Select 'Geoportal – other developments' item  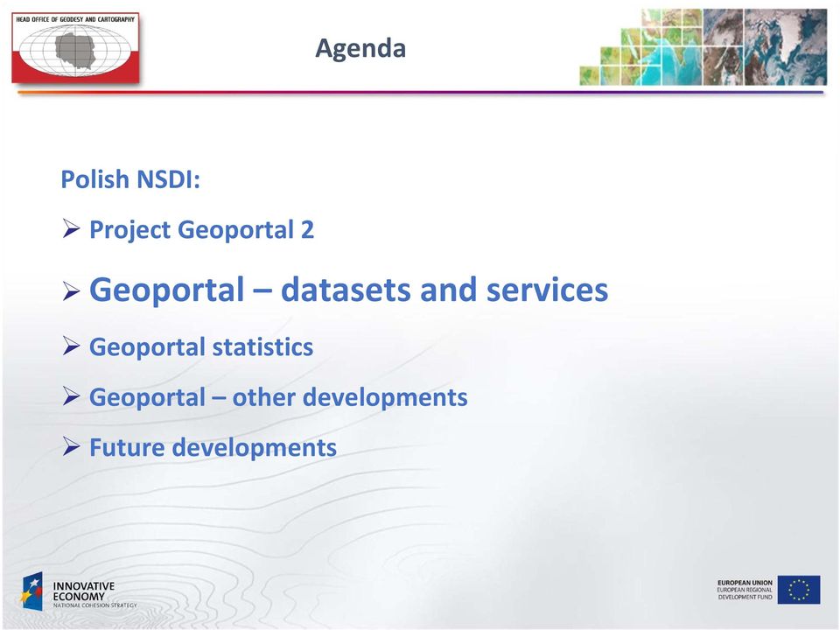(278, 397)
